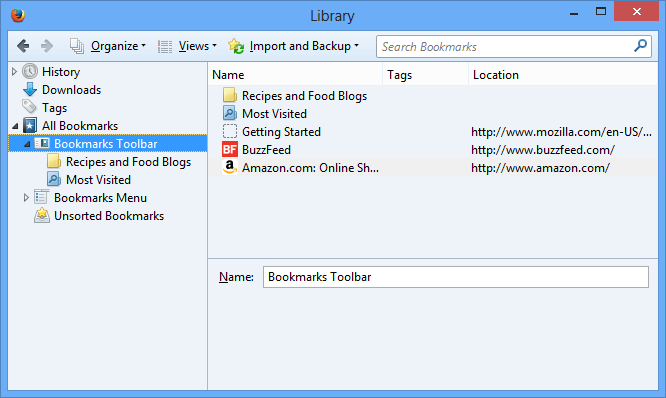Click the mozilla.com location cell
Viewport: 666px width, 398px height.
pos(561,132)
